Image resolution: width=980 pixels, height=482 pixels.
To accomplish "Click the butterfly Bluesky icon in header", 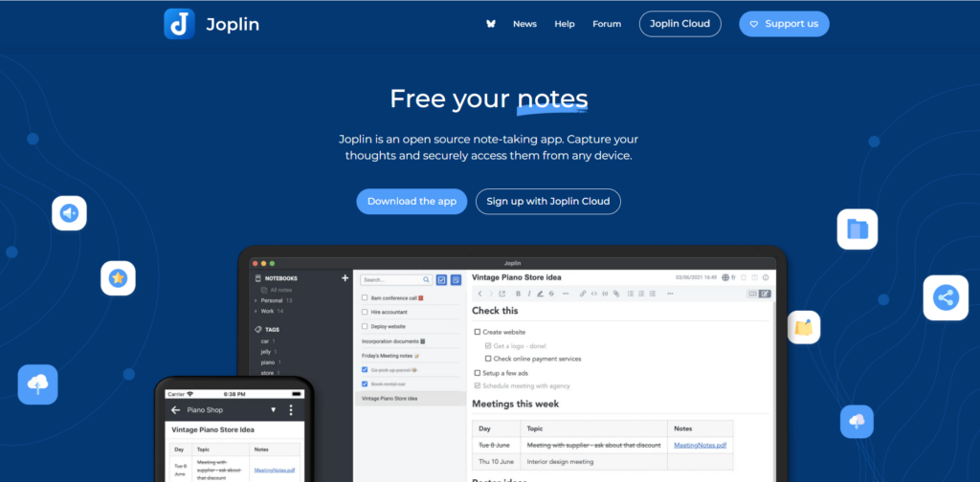I will coord(491,24).
